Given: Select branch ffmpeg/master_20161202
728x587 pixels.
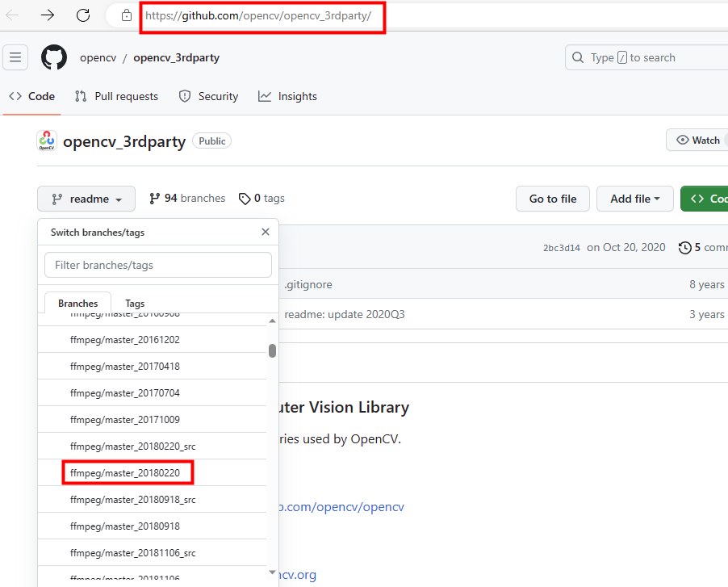Looking at the screenshot, I should point(152,339).
